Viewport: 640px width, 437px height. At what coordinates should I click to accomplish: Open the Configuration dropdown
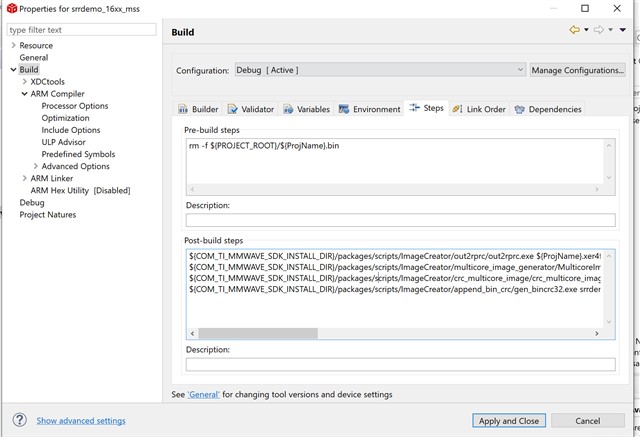380,70
